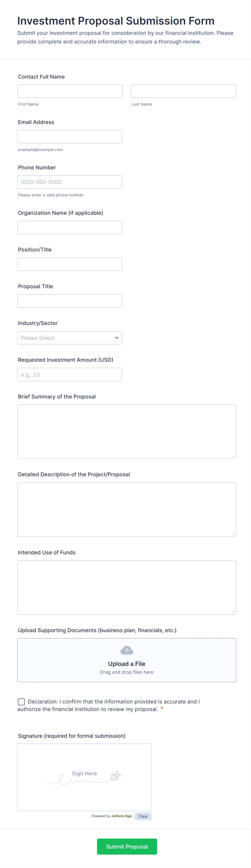Click into the Last Name field
Image resolution: width=251 pixels, height=868 pixels.
click(183, 91)
